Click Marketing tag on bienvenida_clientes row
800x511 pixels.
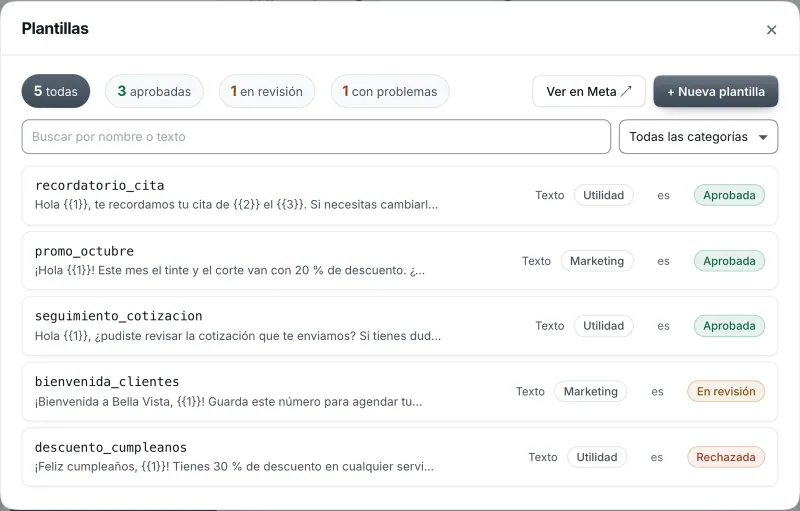590,392
